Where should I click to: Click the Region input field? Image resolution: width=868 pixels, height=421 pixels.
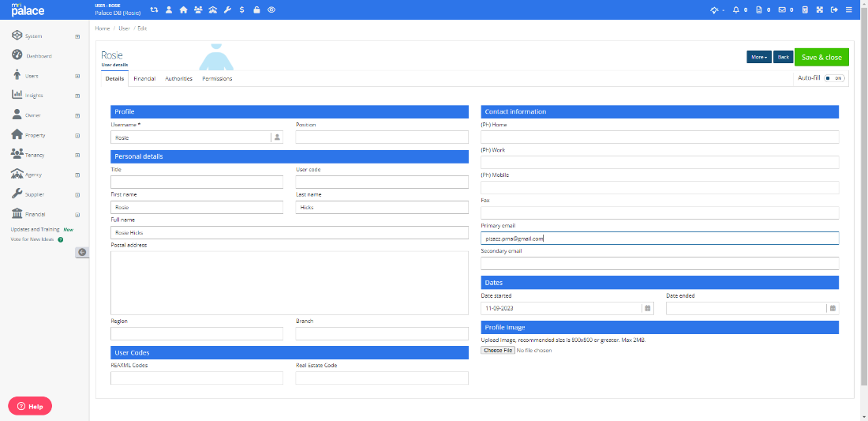click(197, 333)
